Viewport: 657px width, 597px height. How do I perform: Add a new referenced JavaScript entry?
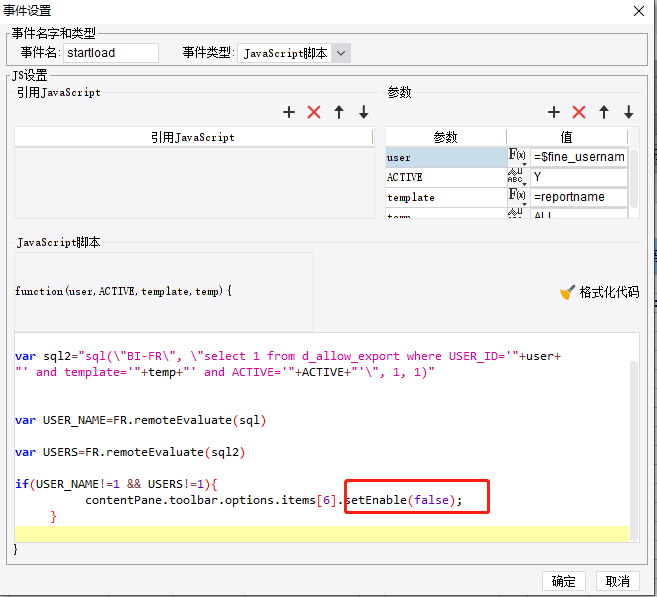click(289, 112)
